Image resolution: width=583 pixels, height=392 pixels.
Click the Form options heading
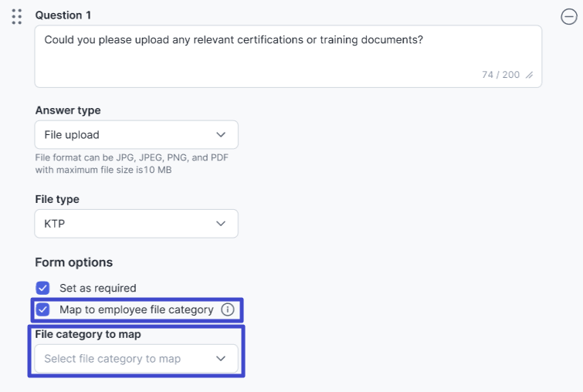[x=73, y=262]
